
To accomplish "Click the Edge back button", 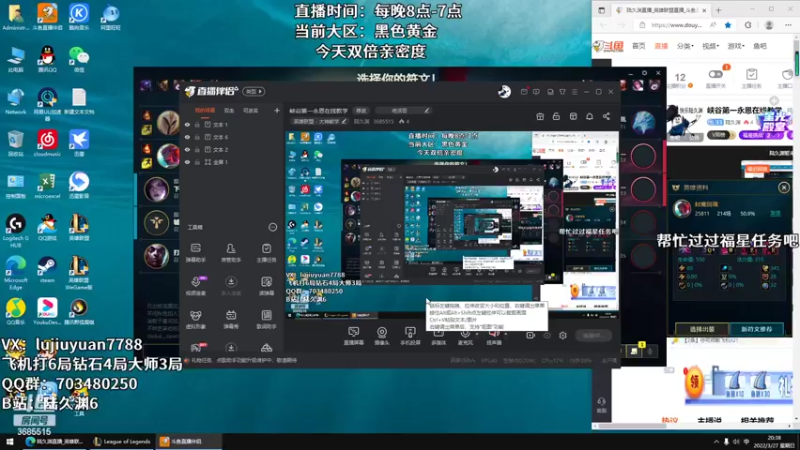I will tap(604, 25).
